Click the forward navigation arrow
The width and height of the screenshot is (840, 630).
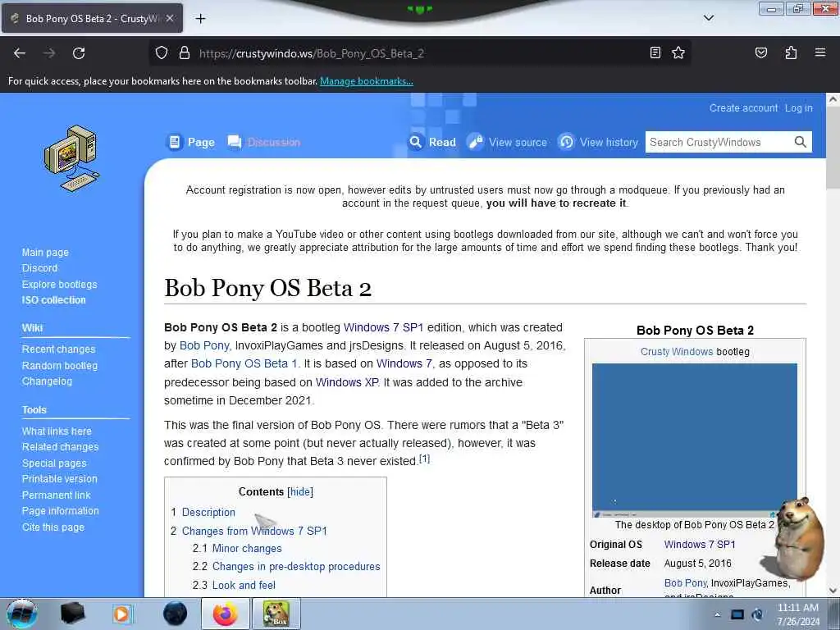click(x=49, y=53)
